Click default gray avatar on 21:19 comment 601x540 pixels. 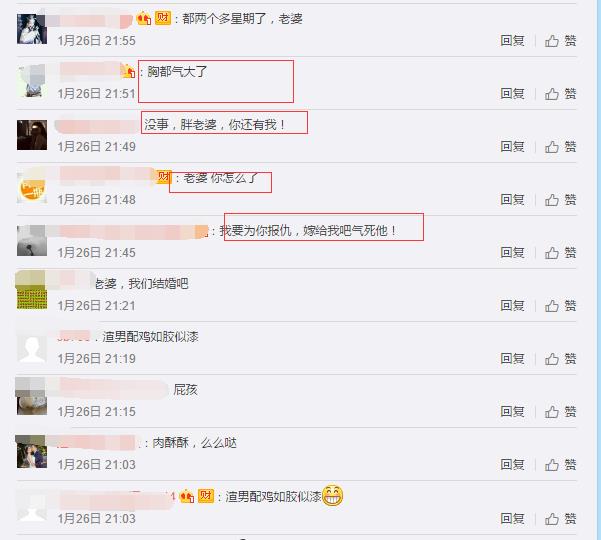pyautogui.click(x=32, y=347)
